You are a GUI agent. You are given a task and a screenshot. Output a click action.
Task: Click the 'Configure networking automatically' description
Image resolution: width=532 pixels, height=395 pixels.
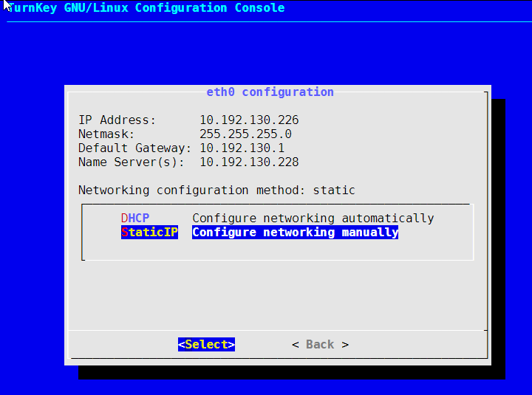click(313, 218)
